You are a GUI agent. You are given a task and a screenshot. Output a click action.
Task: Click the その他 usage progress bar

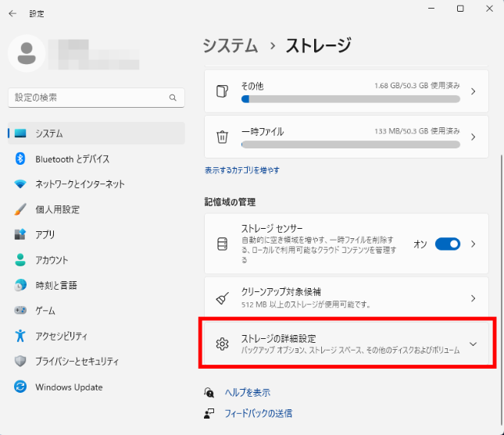pos(351,99)
